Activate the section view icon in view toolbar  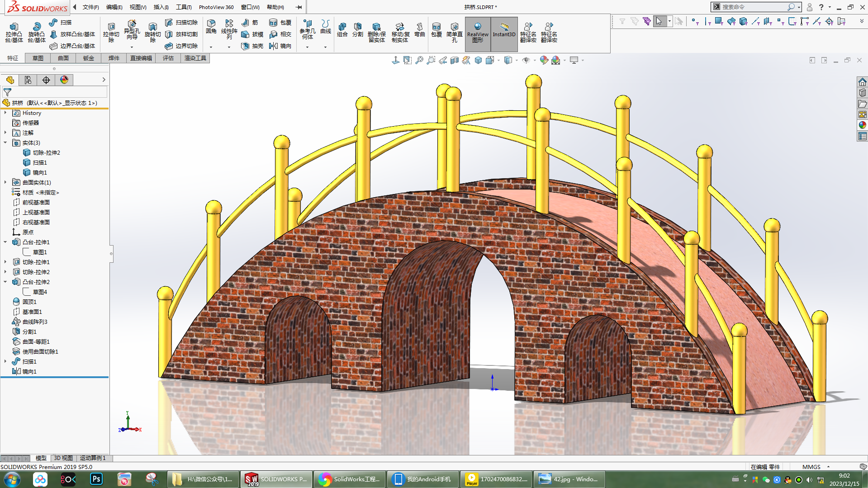pyautogui.click(x=455, y=60)
